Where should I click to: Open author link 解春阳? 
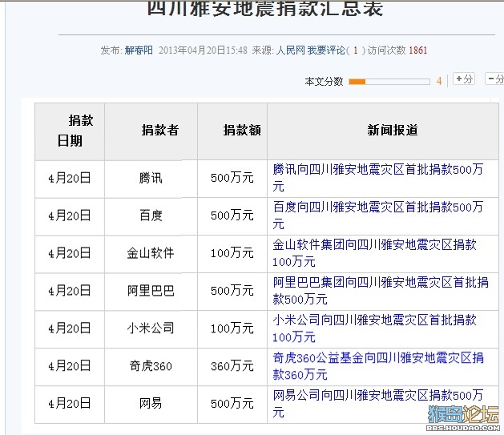point(139,50)
